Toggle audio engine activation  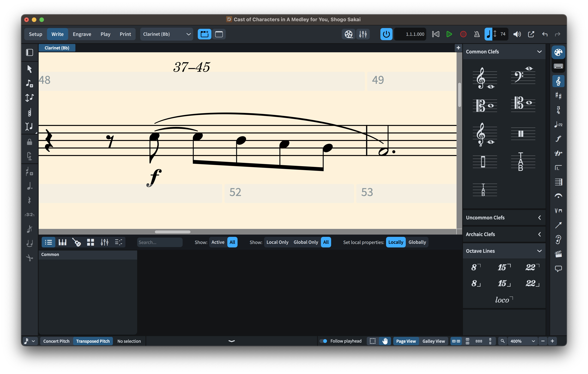pos(386,34)
